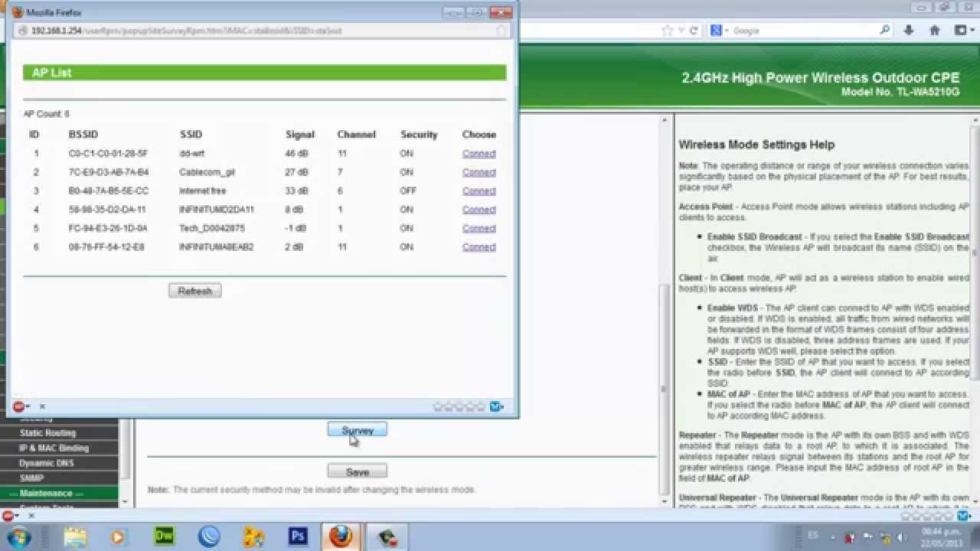Open the blue swirl application on taskbar
980x551 pixels.
coord(208,537)
